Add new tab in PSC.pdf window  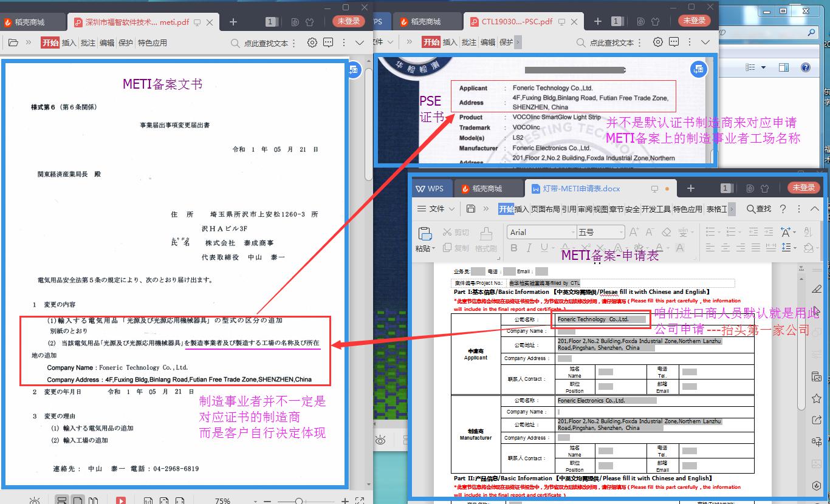click(597, 21)
